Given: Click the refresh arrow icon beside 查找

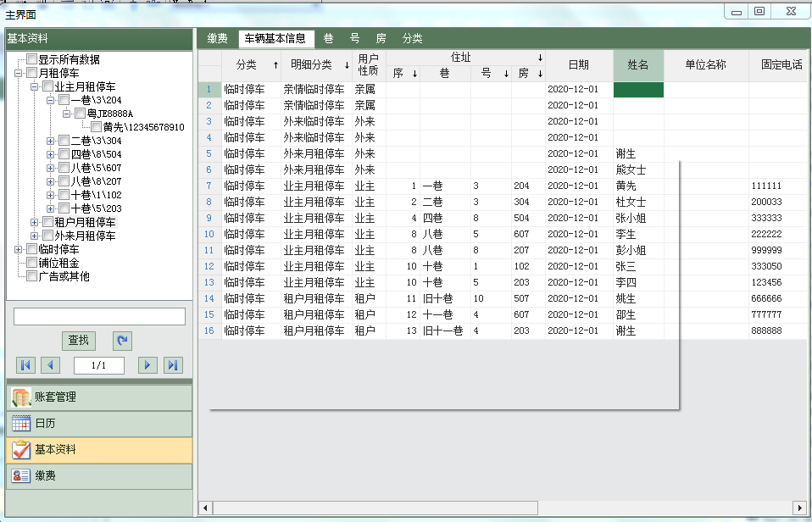Looking at the screenshot, I should tap(122, 341).
